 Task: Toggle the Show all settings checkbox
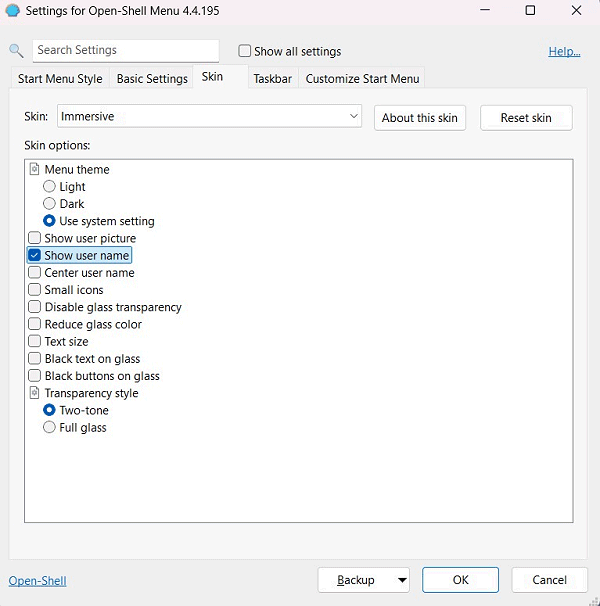(x=245, y=51)
